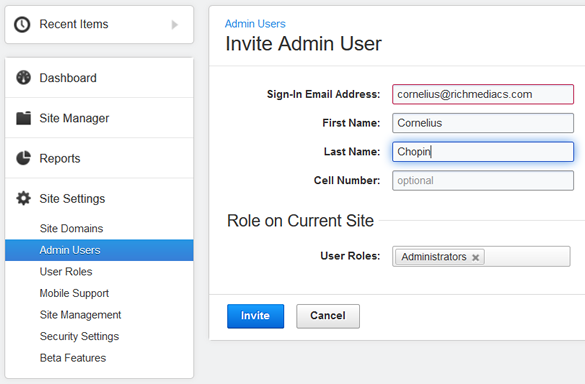
Task: Click the Reports pie chart icon
Action: pyautogui.click(x=23, y=158)
